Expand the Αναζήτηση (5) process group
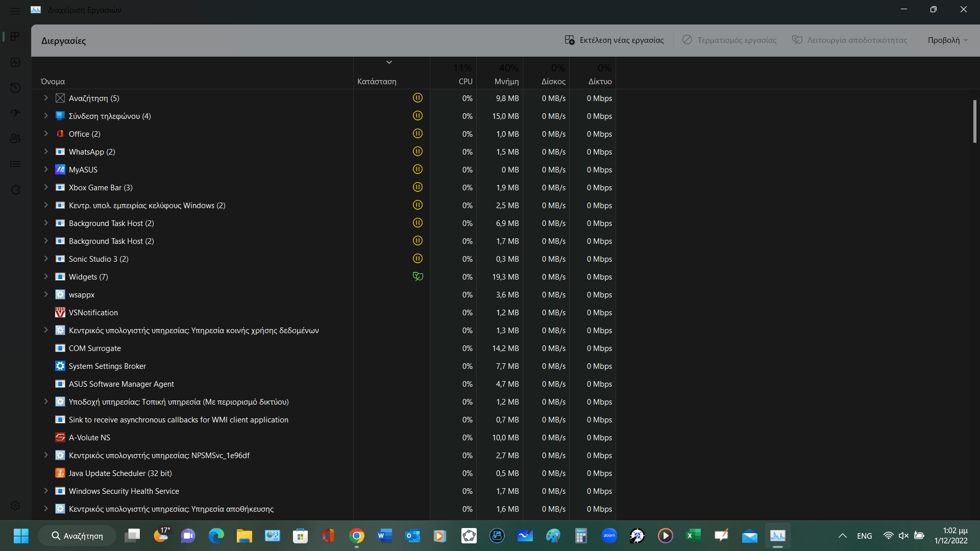Screen dimensions: 980x551 [x=46, y=98]
